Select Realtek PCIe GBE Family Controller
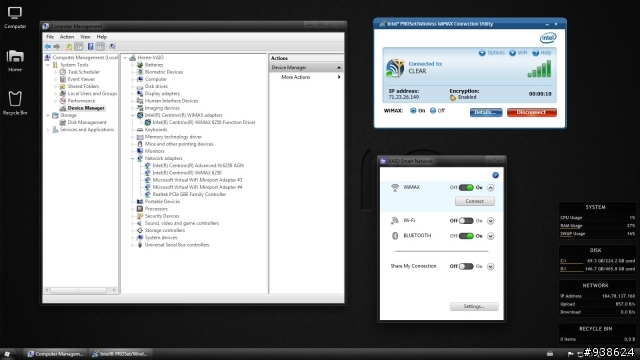This screenshot has width=640, height=360. coord(189,194)
